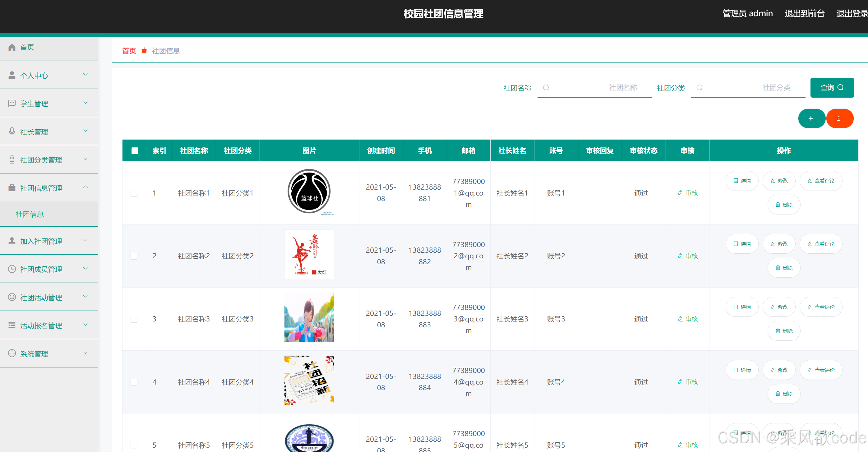Click the globe icon for 系统管理

[x=12, y=353]
